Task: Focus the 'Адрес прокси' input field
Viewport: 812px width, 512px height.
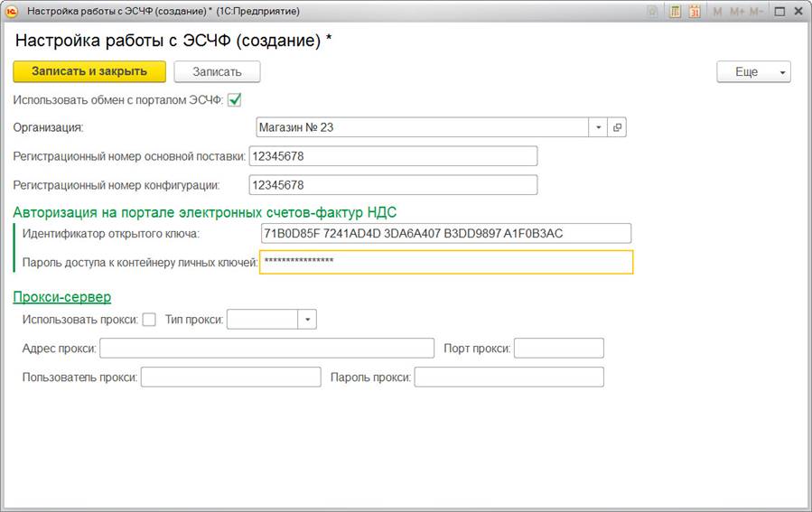Action: pos(266,349)
